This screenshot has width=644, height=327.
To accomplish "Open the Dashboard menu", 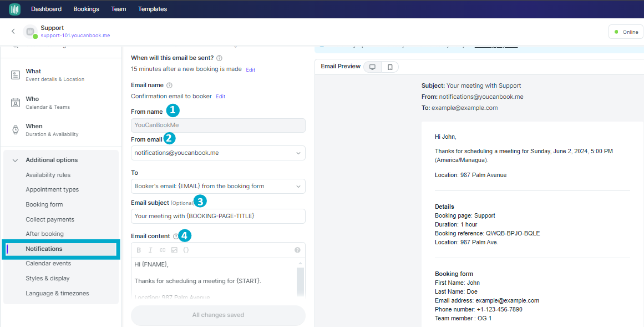I will [x=47, y=9].
